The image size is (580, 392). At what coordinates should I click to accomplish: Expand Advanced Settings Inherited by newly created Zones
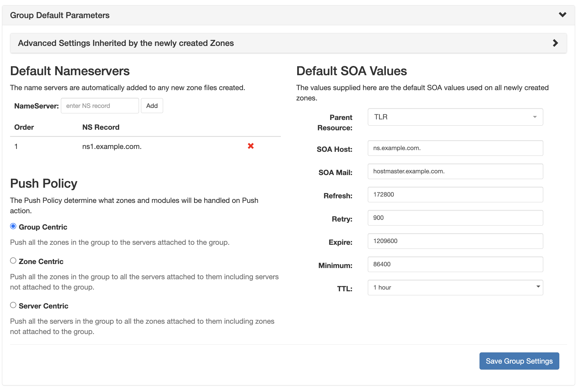tap(556, 43)
